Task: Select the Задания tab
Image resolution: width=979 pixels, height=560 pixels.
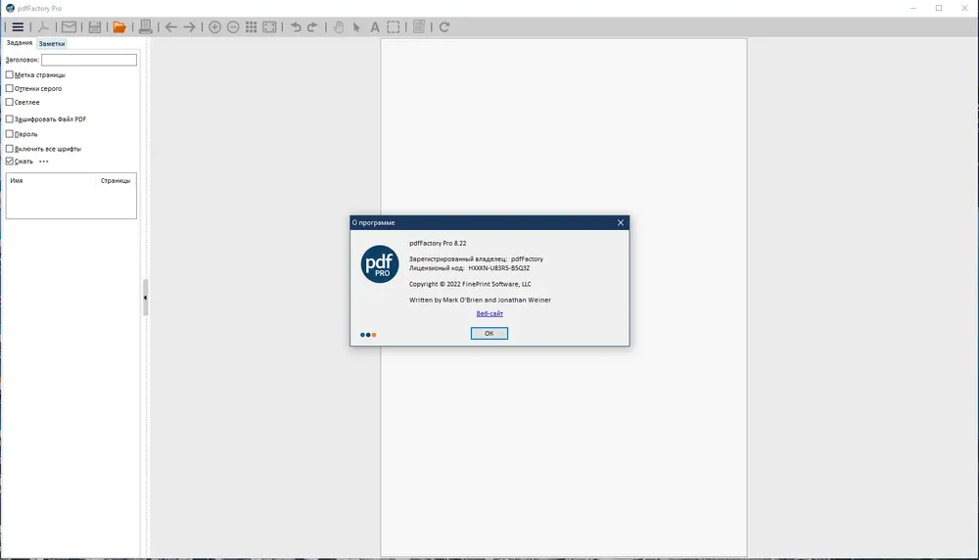Action: [20, 43]
